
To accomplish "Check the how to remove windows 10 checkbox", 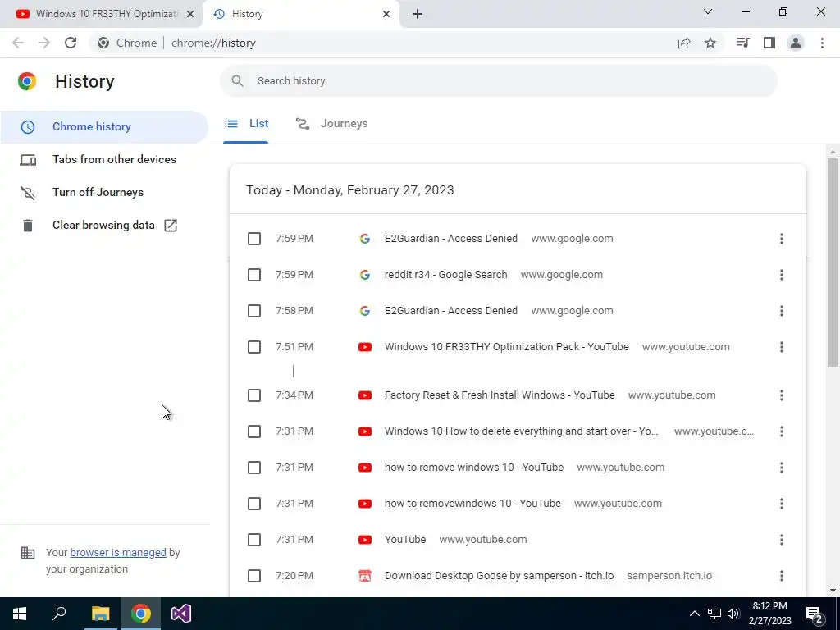I will [254, 468].
